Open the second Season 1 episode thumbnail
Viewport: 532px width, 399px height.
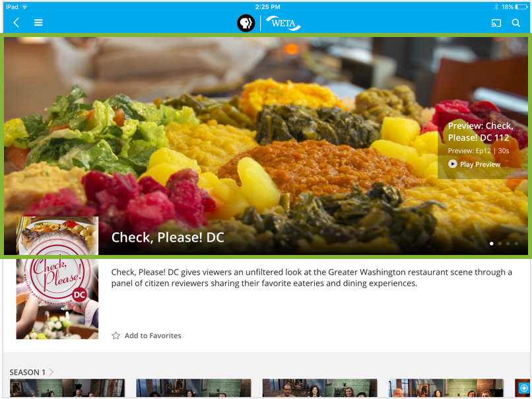(193, 388)
